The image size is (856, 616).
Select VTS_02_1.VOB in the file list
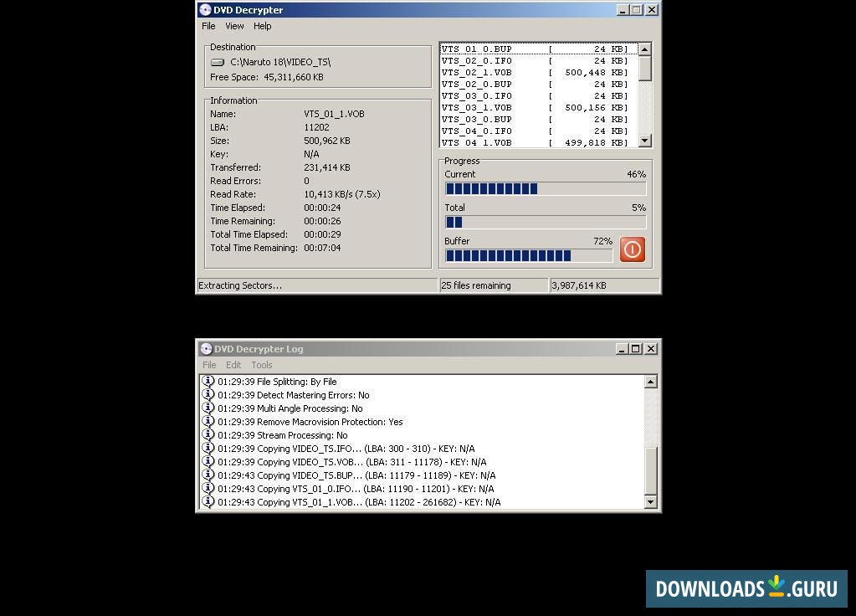click(538, 72)
